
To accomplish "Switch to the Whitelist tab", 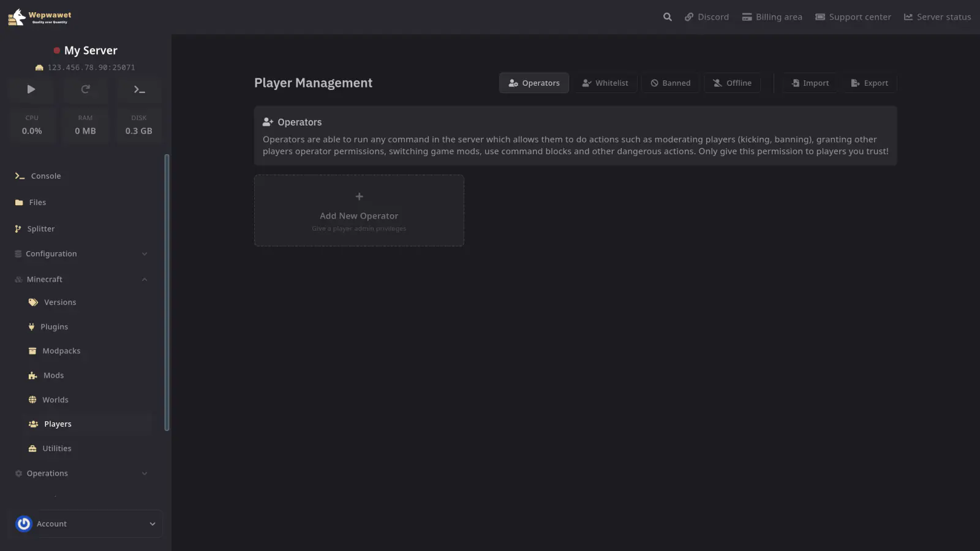I will (x=605, y=83).
